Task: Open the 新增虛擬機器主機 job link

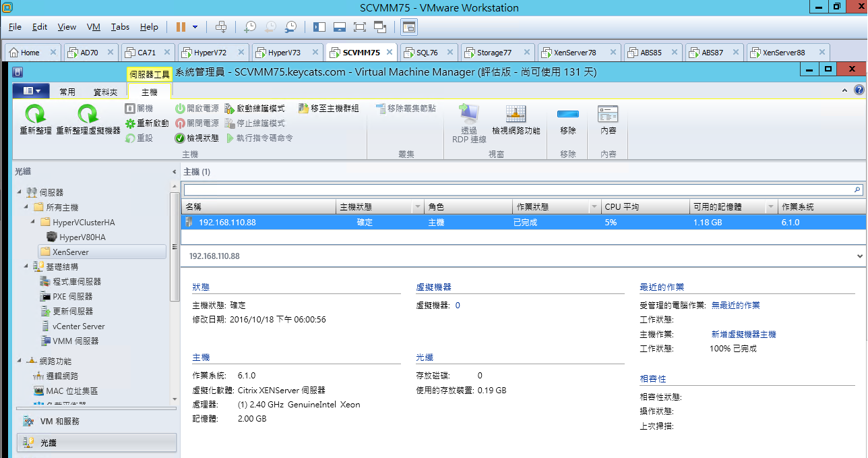Action: tap(743, 335)
